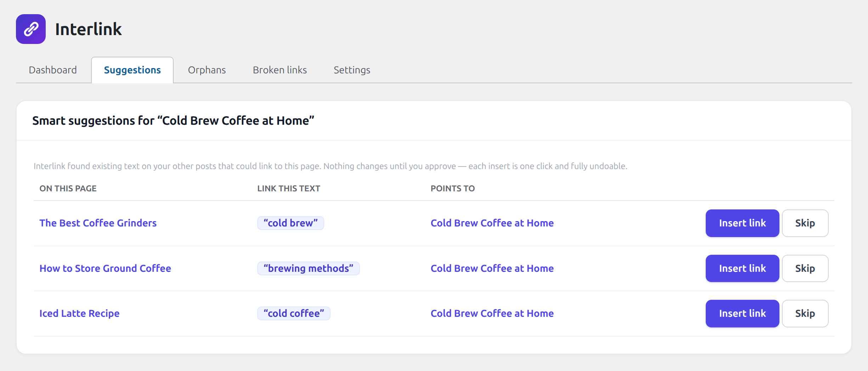Open the Settings tab
The height and width of the screenshot is (371, 868).
coord(352,70)
